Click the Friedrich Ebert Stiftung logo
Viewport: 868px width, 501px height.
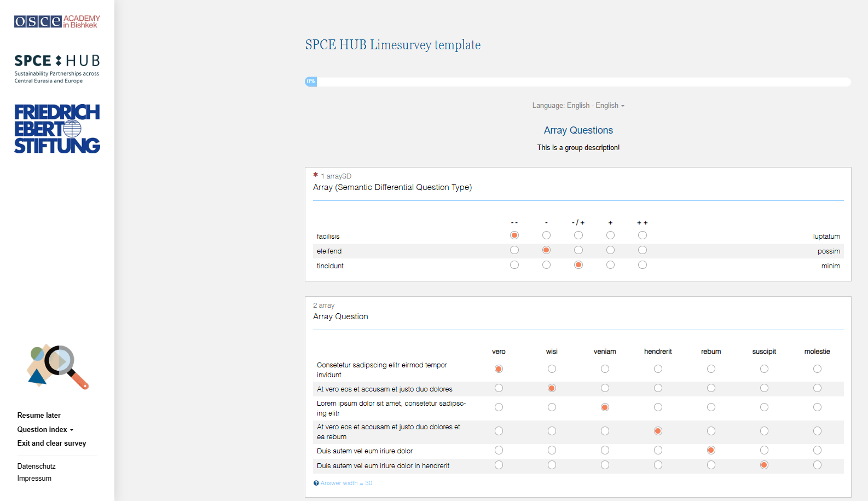57,129
